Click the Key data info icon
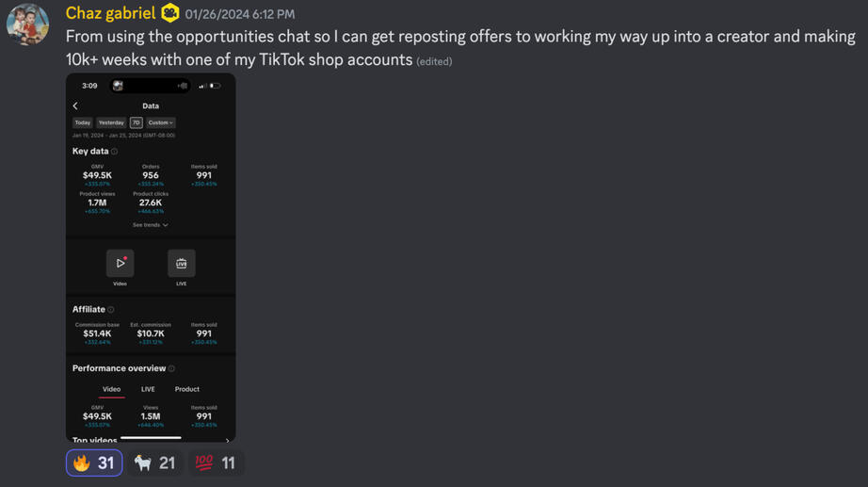This screenshot has height=487, width=868. pyautogui.click(x=115, y=152)
